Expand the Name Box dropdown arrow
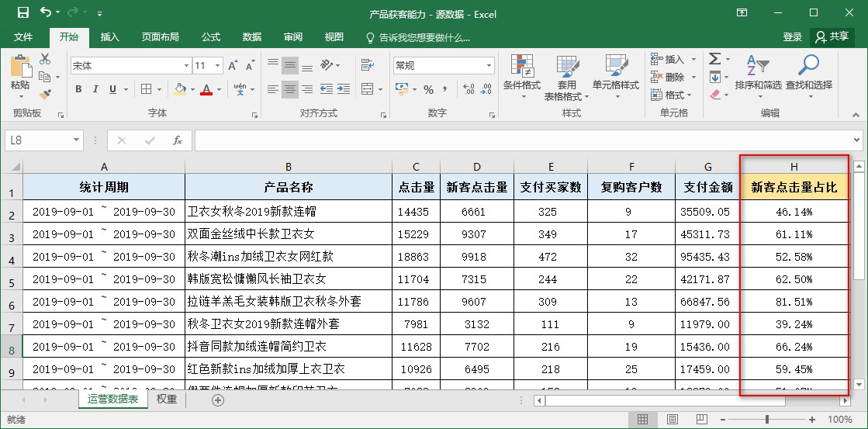The width and height of the screenshot is (868, 429). [76, 140]
